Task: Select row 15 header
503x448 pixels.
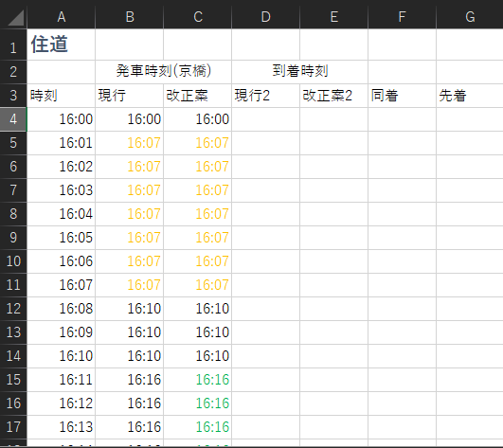Action: pos(13,380)
